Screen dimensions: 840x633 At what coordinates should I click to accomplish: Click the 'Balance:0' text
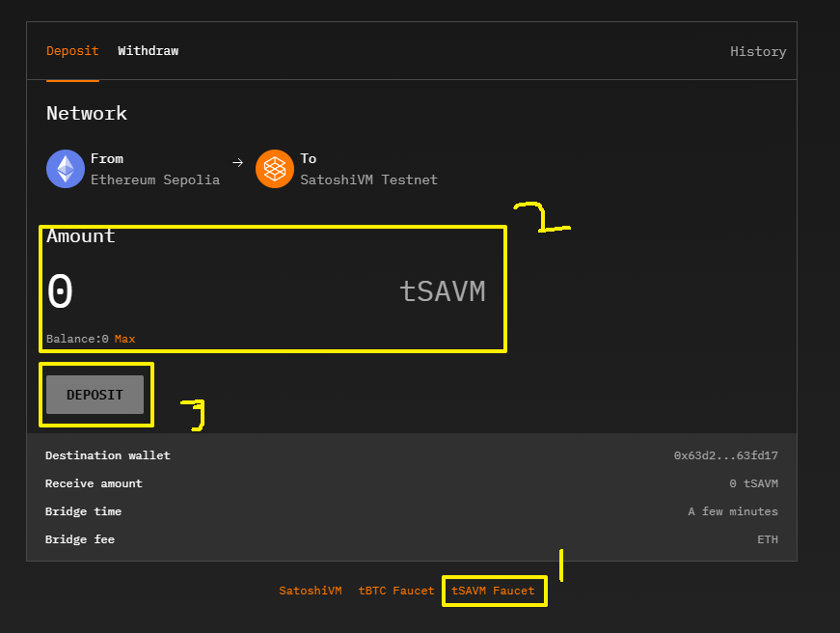click(77, 339)
